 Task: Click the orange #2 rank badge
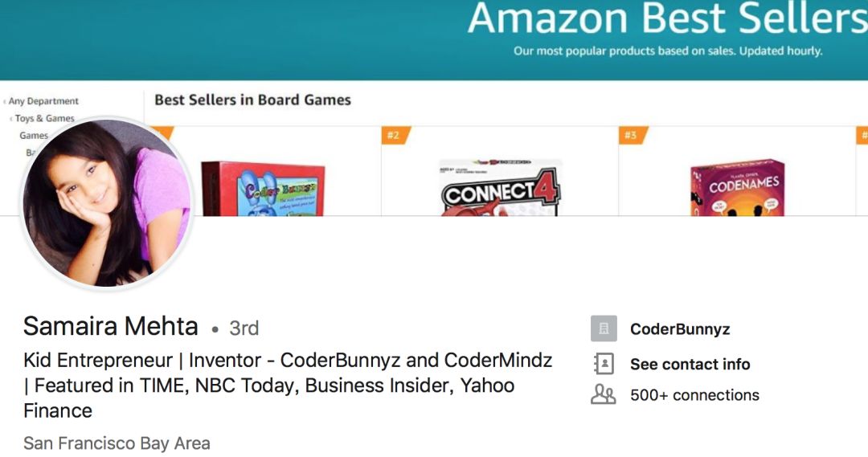[x=394, y=135]
